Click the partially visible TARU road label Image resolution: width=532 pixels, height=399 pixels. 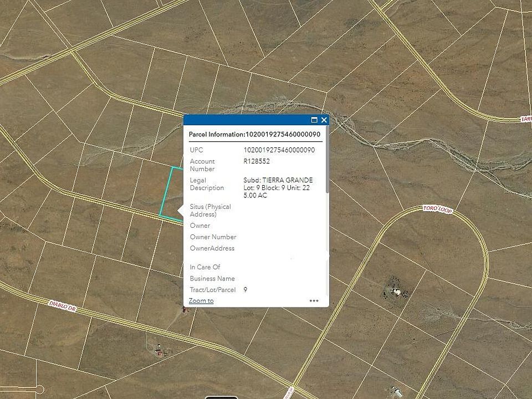(526, 119)
